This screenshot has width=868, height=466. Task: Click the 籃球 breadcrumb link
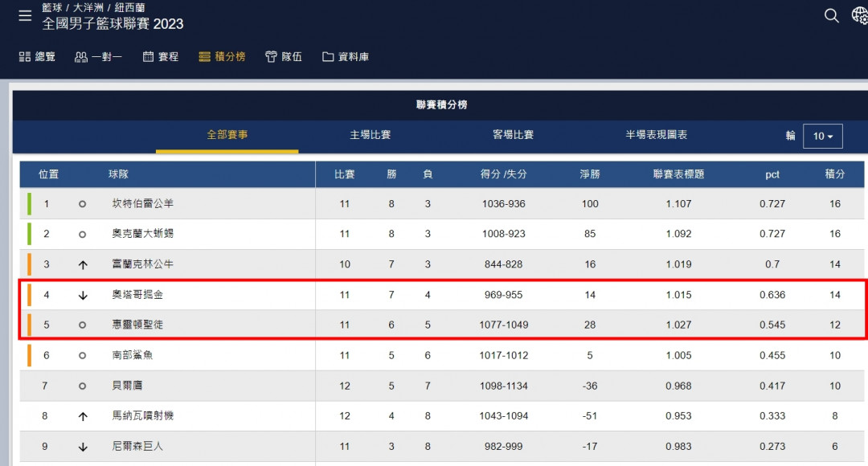52,8
